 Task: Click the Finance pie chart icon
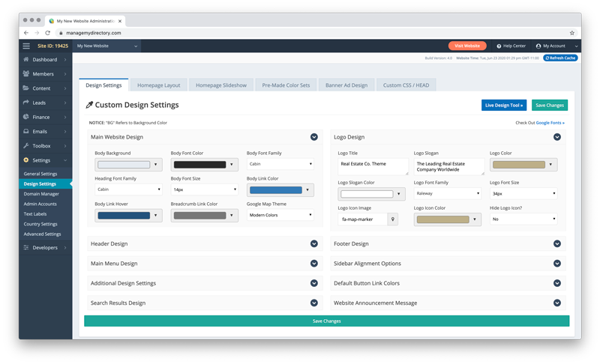(x=26, y=117)
